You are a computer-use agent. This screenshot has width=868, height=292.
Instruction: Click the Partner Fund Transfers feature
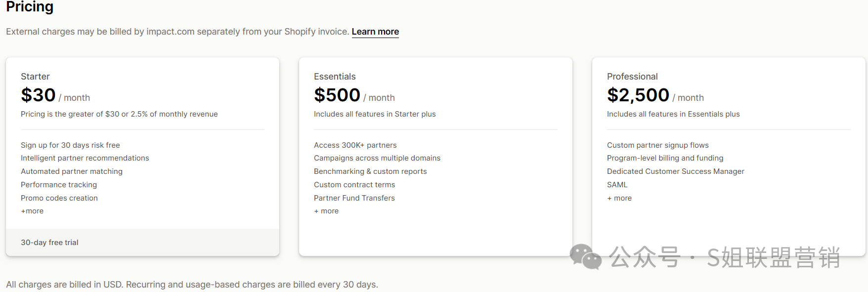point(354,198)
